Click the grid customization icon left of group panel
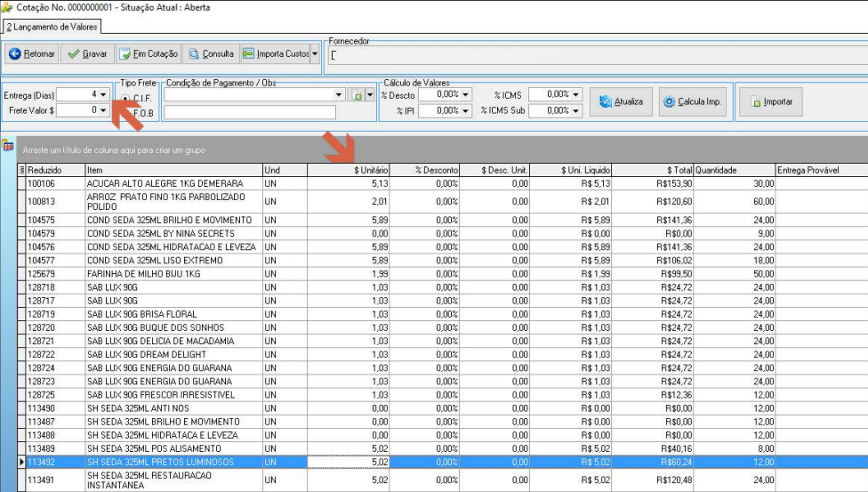 point(8,146)
